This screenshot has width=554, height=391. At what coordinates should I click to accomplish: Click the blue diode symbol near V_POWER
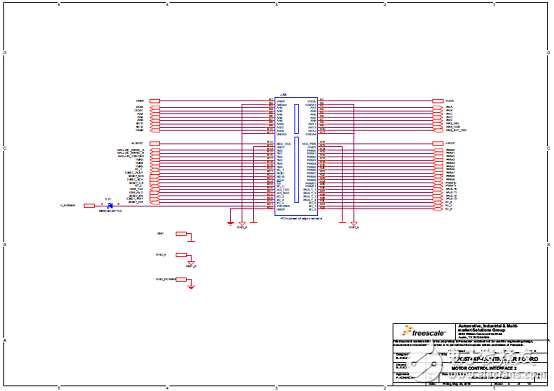tap(110, 206)
